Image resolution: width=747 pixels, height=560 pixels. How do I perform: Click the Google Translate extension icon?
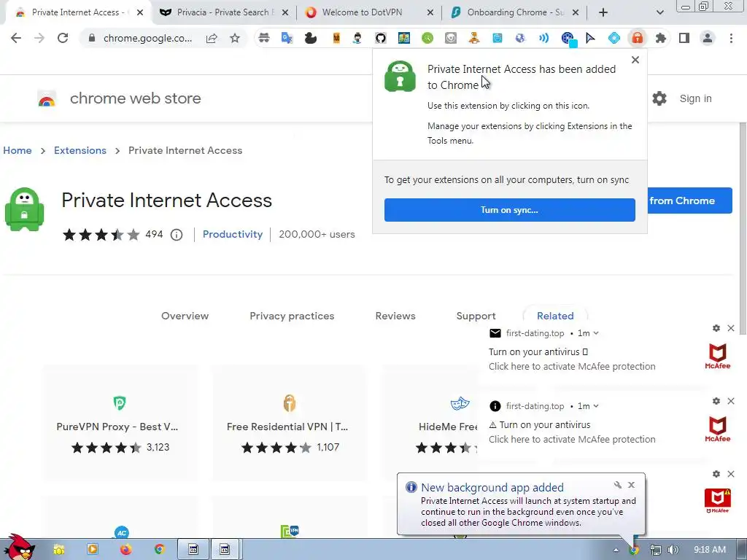pos(287,38)
